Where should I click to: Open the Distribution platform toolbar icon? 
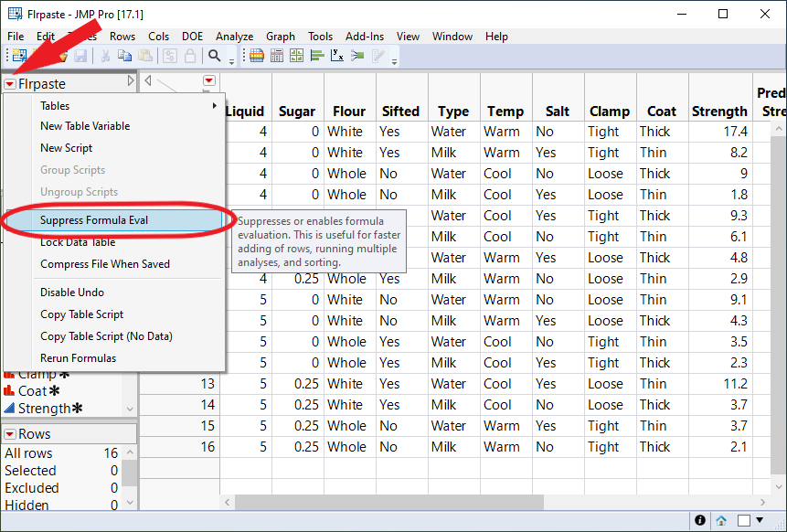317,56
